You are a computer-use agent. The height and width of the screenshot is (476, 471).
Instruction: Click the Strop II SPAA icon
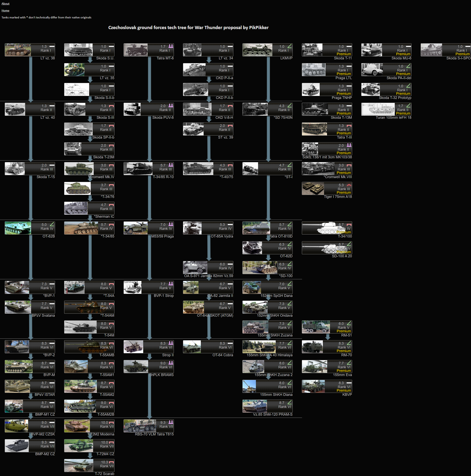171,343
